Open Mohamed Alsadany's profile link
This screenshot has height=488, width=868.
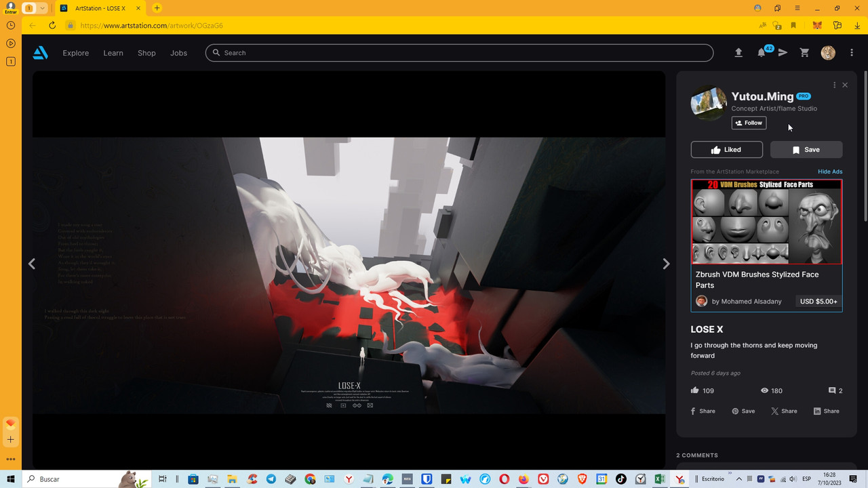748,301
